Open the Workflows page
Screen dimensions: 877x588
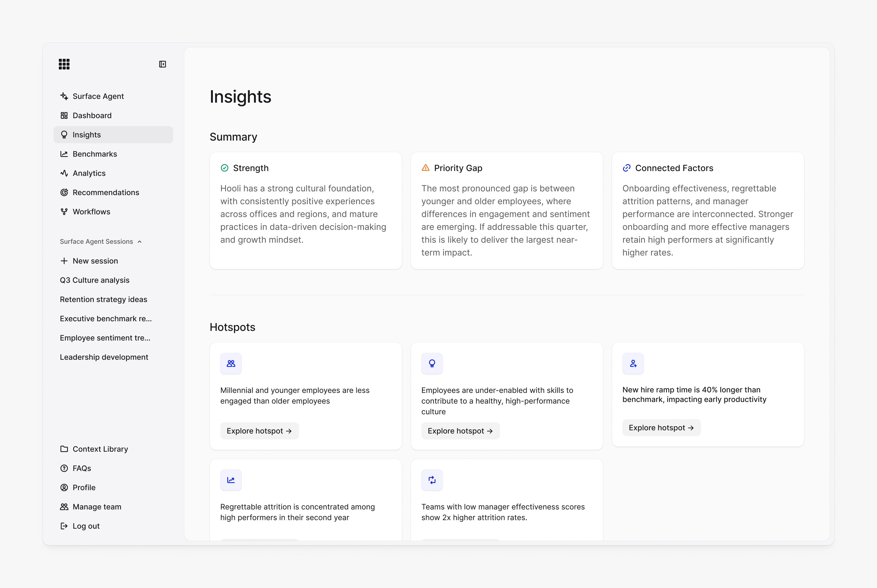[113, 212]
